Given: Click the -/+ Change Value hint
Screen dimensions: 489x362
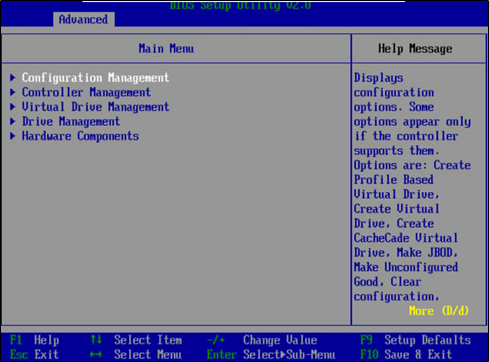Looking at the screenshot, I should click(x=262, y=340).
